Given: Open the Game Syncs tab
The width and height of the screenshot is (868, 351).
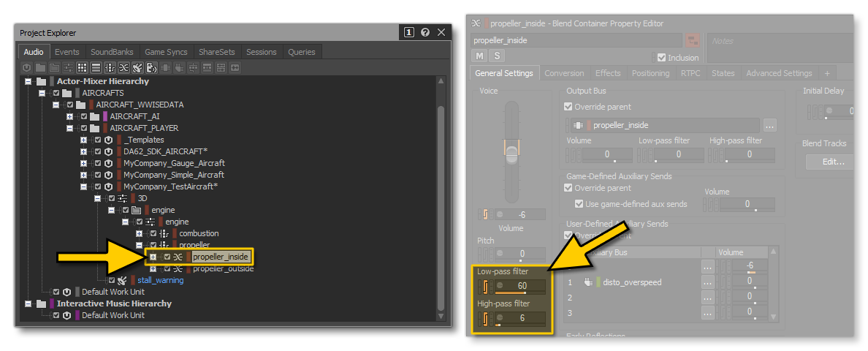Looking at the screenshot, I should tap(166, 51).
